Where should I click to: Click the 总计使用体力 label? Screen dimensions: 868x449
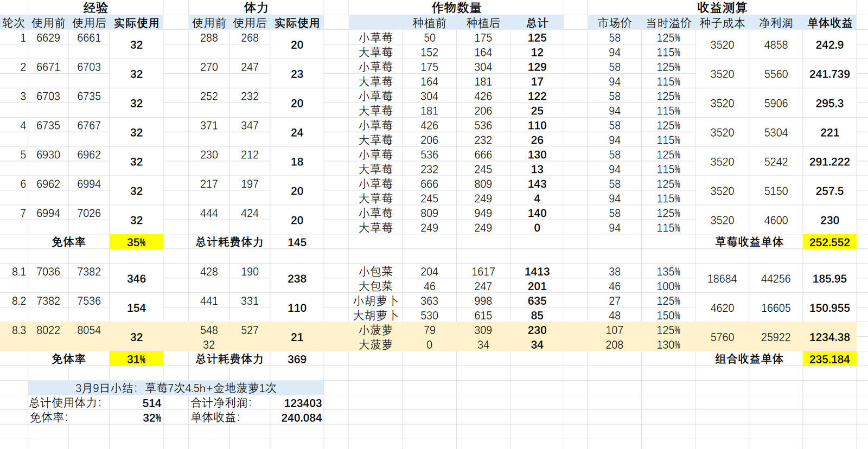coord(65,403)
